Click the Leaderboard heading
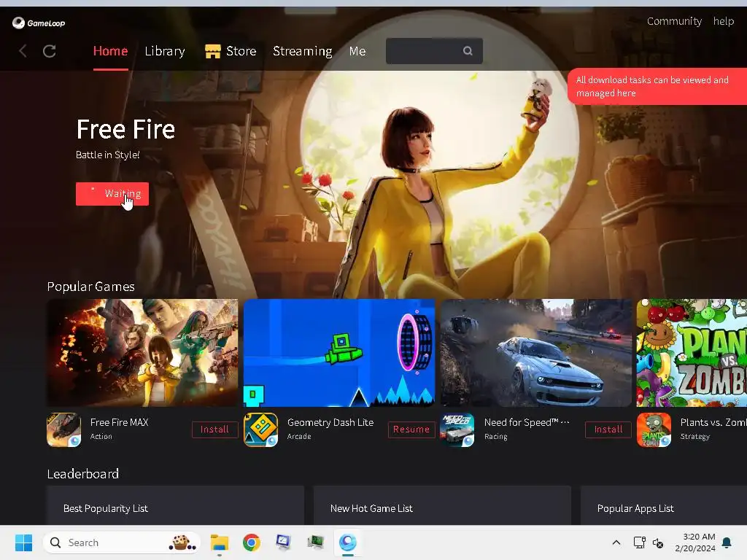This screenshot has height=560, width=747. (x=83, y=474)
